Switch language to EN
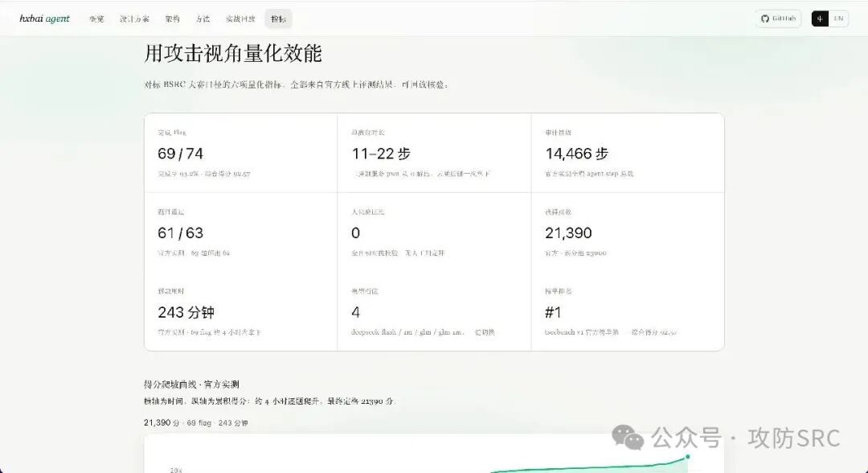This screenshot has height=473, width=868. (838, 19)
